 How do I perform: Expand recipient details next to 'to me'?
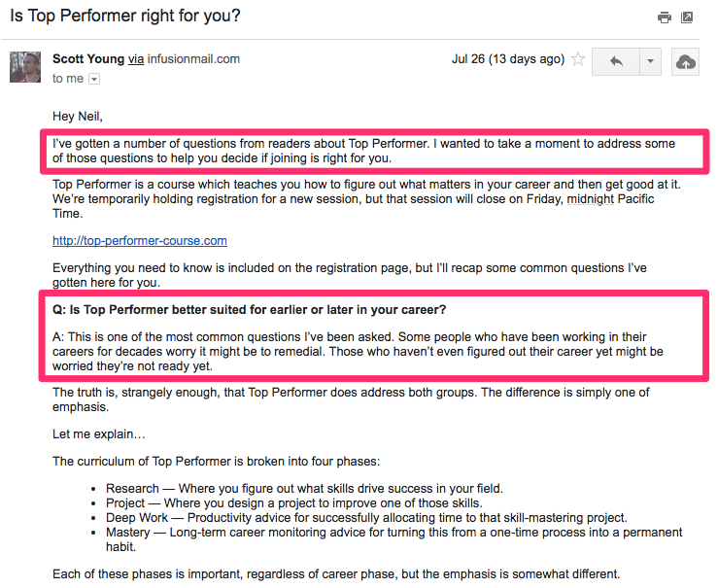[x=94, y=80]
